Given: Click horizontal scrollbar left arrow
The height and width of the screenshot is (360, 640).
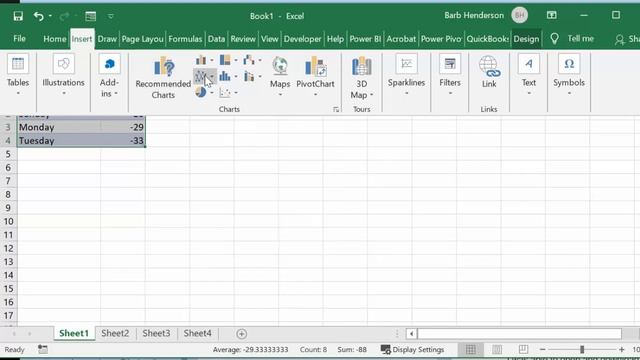Looking at the screenshot, I should [411, 334].
